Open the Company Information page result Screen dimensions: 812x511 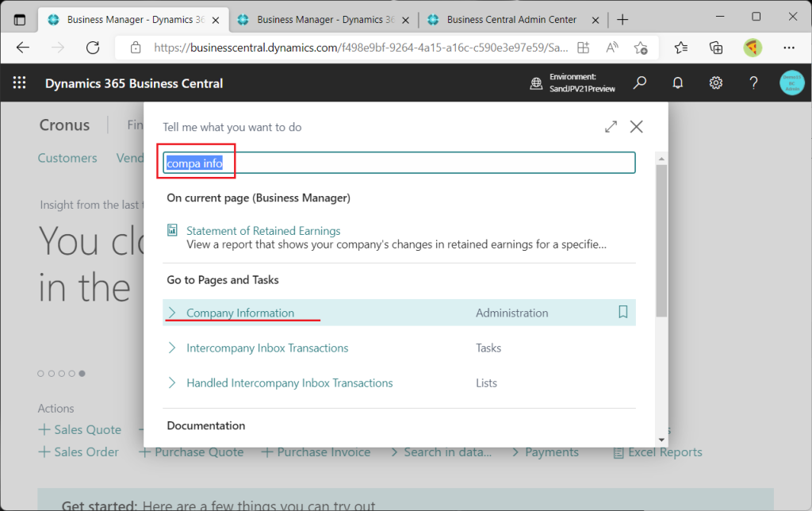pyautogui.click(x=240, y=313)
